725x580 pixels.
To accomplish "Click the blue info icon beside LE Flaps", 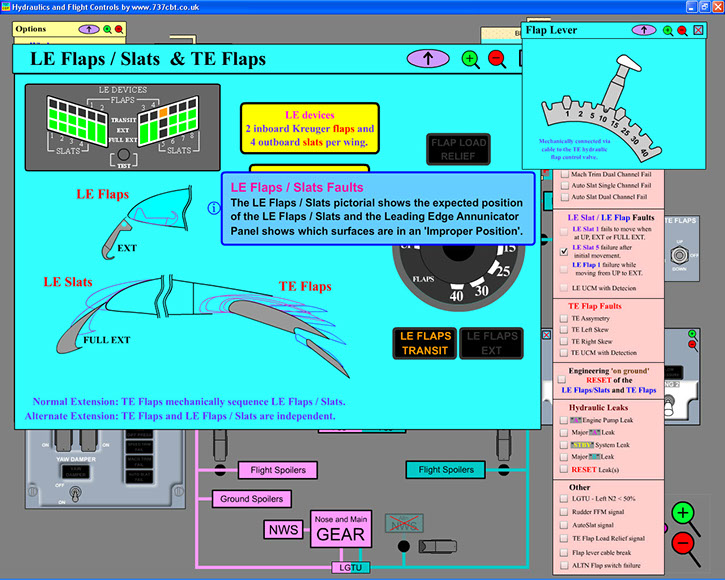I will click(213, 209).
